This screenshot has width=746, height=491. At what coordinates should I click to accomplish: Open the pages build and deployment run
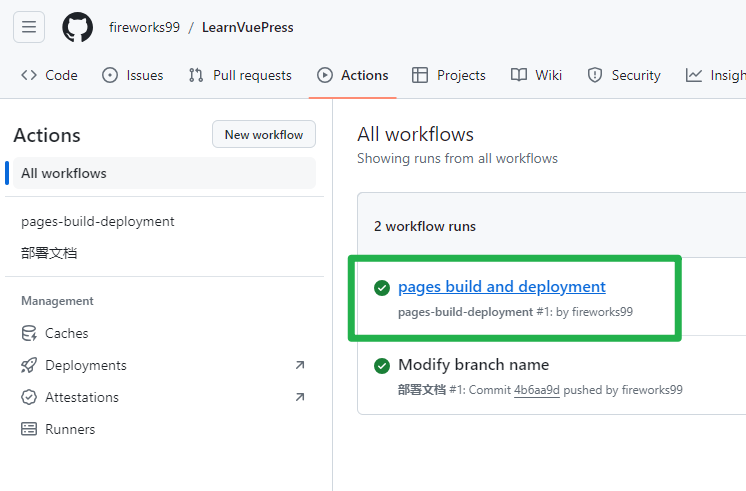pos(501,287)
